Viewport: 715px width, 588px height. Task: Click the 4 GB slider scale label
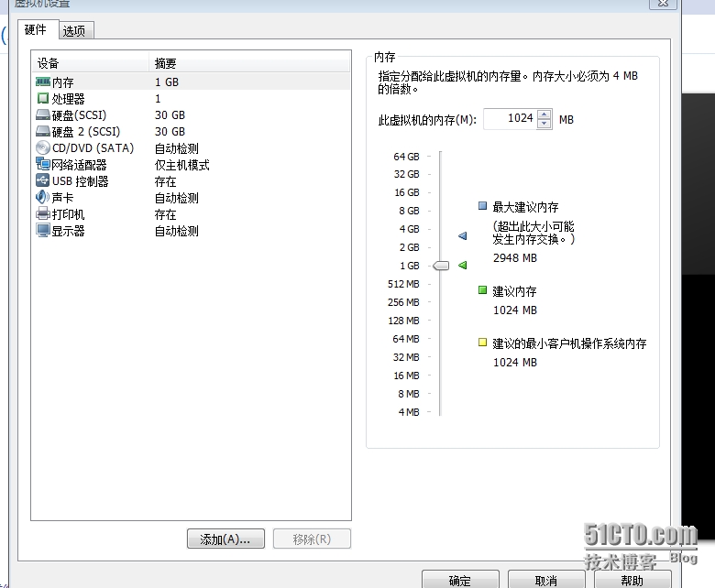[x=409, y=229]
